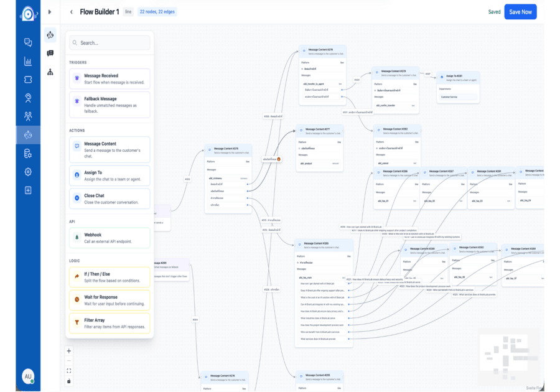Go back using the left chevron
This screenshot has height=392, width=560.
(x=72, y=12)
